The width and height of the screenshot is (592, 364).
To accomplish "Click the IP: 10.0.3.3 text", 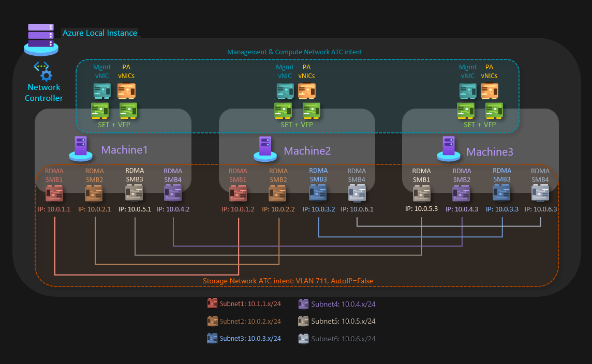I will coord(502,209).
